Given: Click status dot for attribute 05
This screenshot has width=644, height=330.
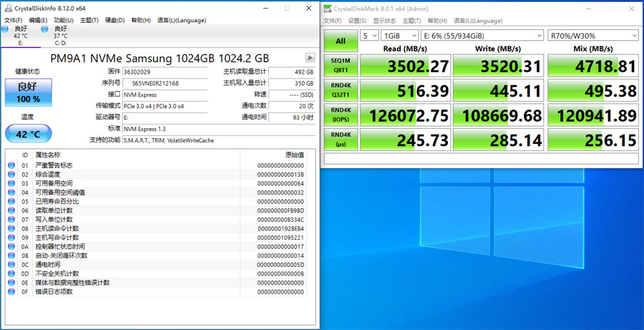Looking at the screenshot, I should point(11,201).
